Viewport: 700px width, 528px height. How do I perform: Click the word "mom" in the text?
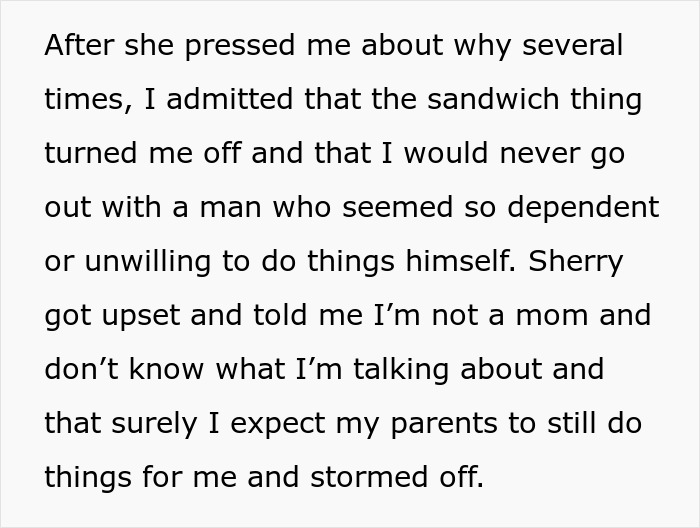(552, 316)
